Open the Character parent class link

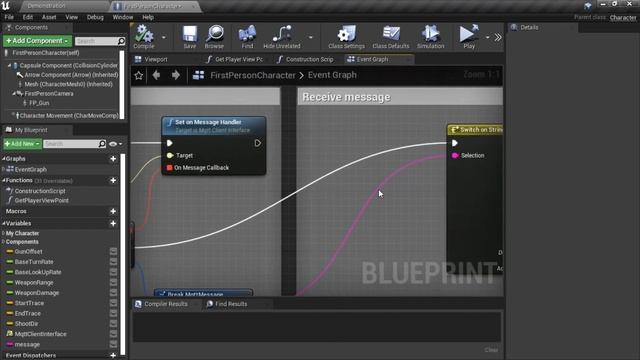tap(623, 18)
